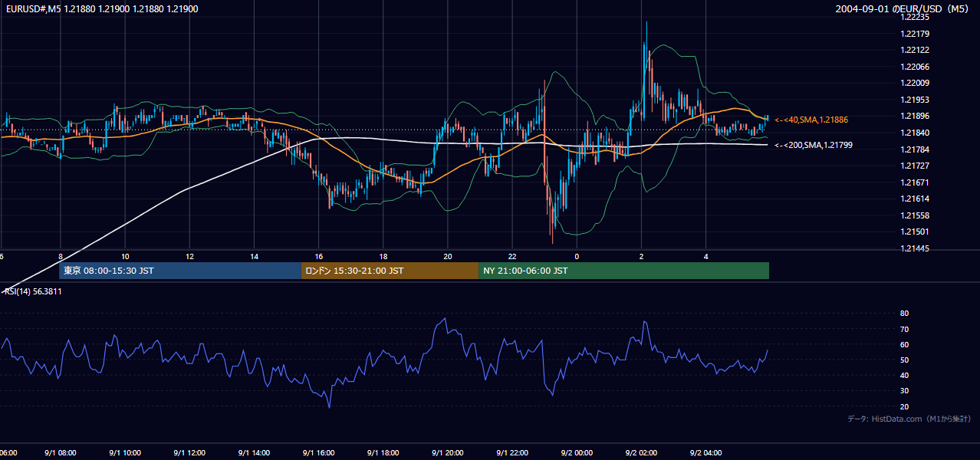Click hour label '12' under the price chart
Image resolution: width=980 pixels, height=460 pixels.
point(189,257)
